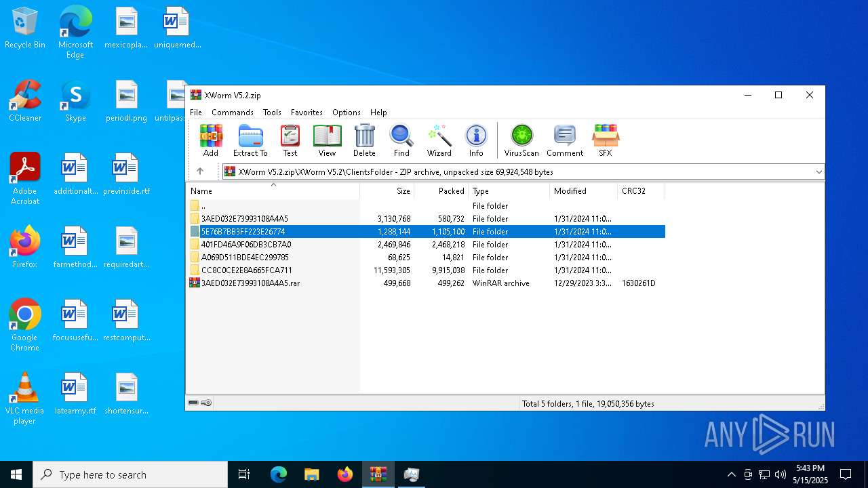Select folder CC8C0CE2E8A665FCA711
868x488 pixels.
click(x=426, y=270)
